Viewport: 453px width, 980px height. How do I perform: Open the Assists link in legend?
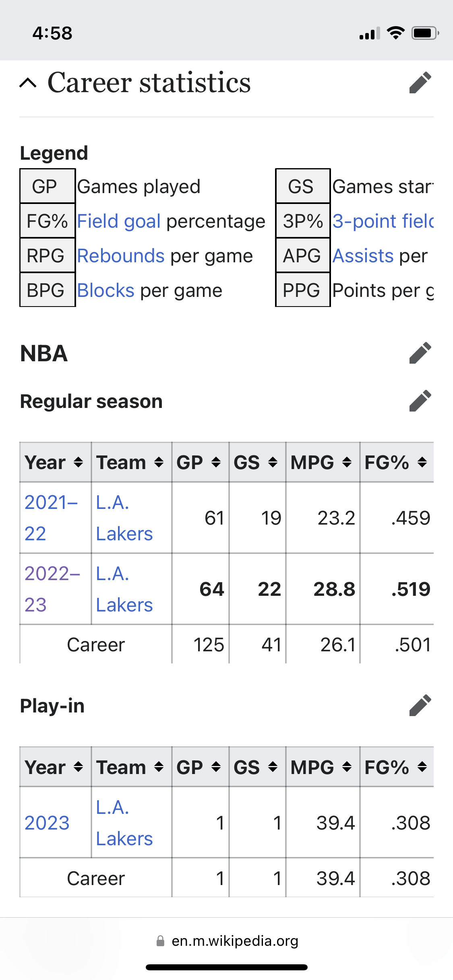click(x=363, y=256)
